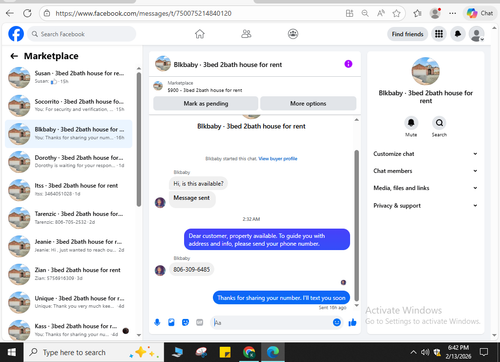Open the Friends icon in top navigation

pyautogui.click(x=246, y=34)
